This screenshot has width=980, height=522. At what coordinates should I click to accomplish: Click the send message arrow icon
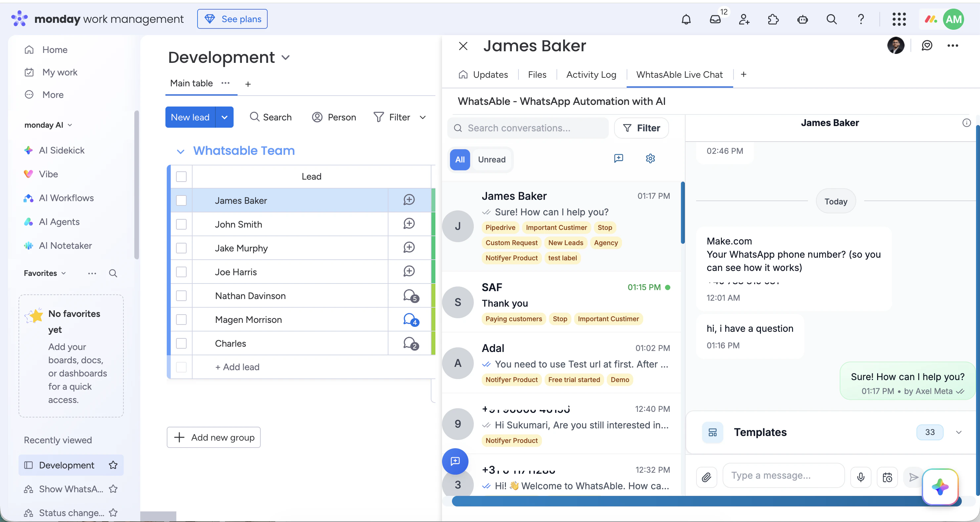[x=913, y=477]
